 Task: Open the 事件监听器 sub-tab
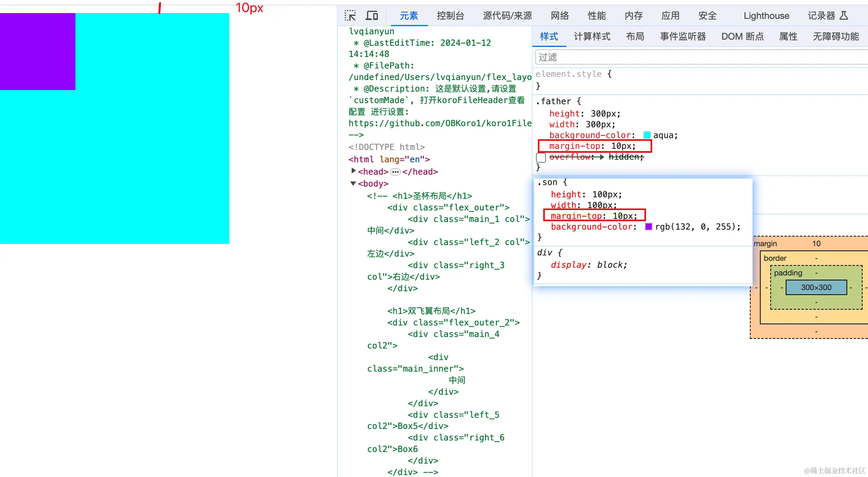(x=683, y=37)
